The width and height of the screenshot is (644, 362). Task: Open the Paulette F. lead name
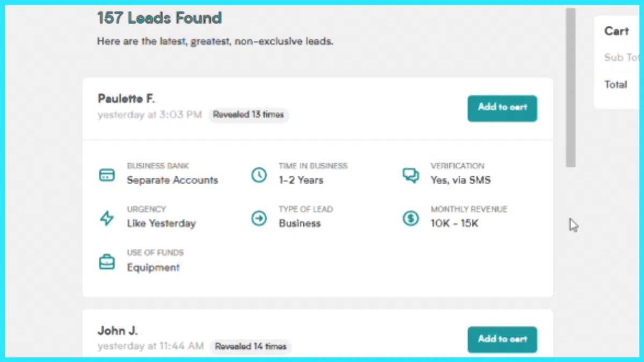tap(126, 99)
